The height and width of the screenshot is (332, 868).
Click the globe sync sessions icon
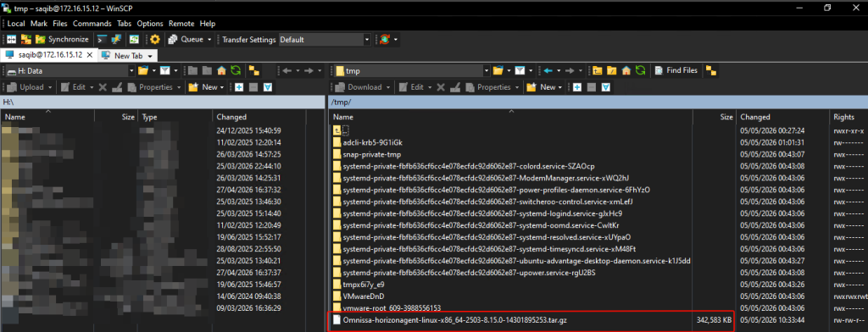[x=384, y=39]
